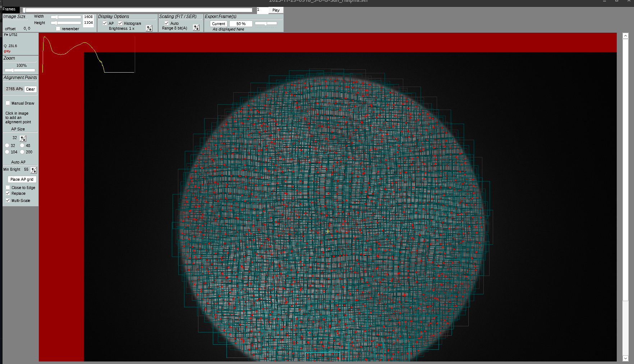Click the Zoom slider
The image size is (634, 364).
(x=20, y=70)
